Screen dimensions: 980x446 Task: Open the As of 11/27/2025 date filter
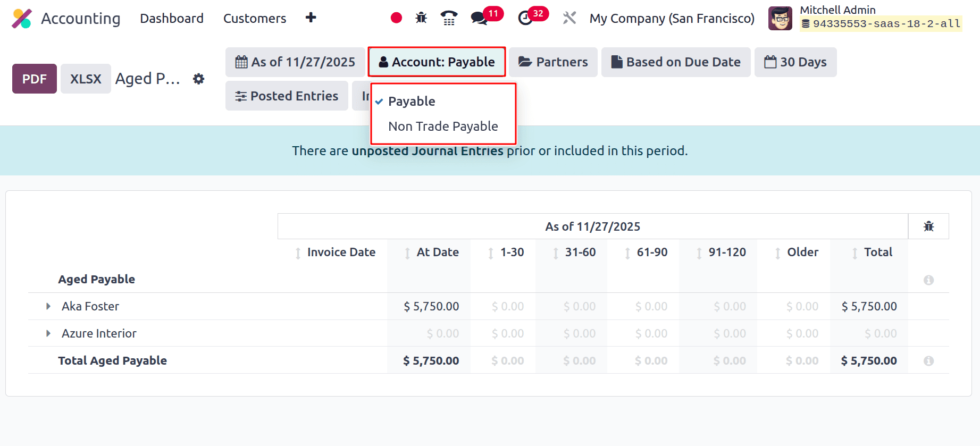295,62
